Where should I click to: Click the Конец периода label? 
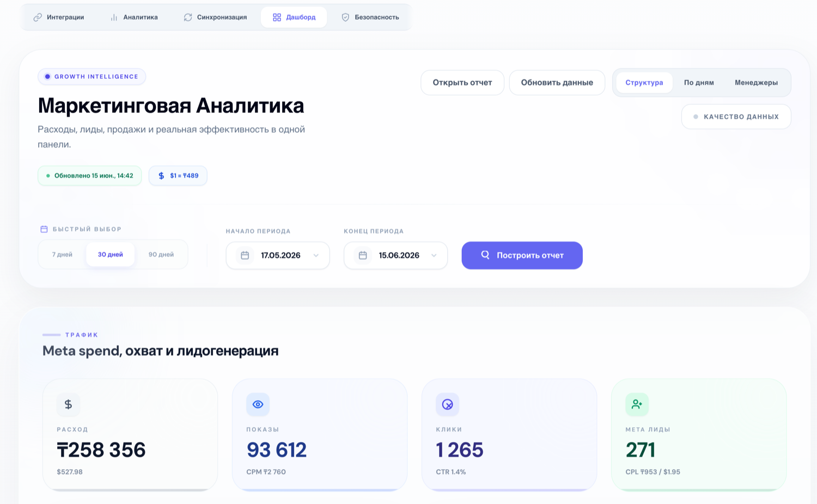374,231
